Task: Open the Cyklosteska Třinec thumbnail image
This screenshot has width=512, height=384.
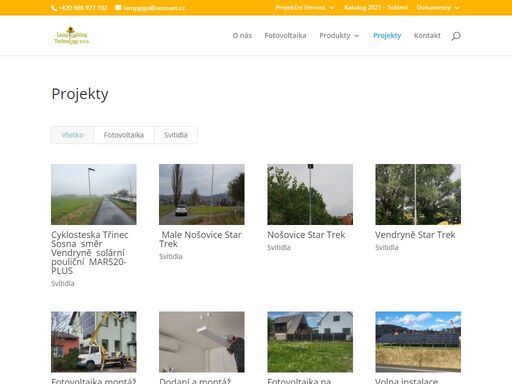Action: click(x=94, y=194)
